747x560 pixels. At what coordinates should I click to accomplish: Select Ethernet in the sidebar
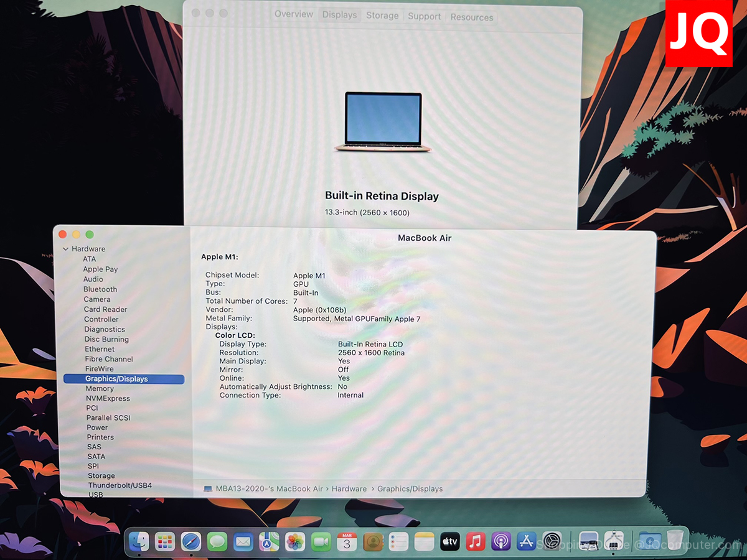click(x=100, y=349)
